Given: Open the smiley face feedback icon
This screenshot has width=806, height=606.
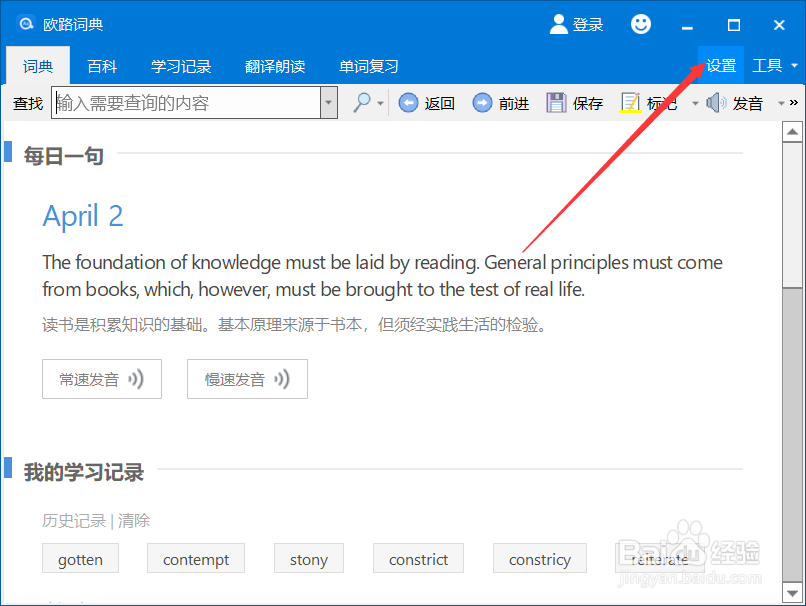Looking at the screenshot, I should [640, 24].
